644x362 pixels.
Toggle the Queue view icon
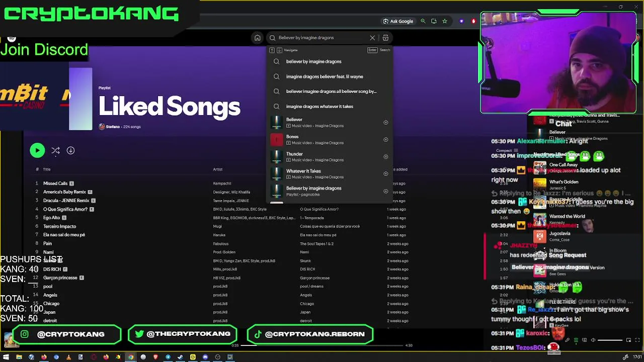tap(576, 340)
